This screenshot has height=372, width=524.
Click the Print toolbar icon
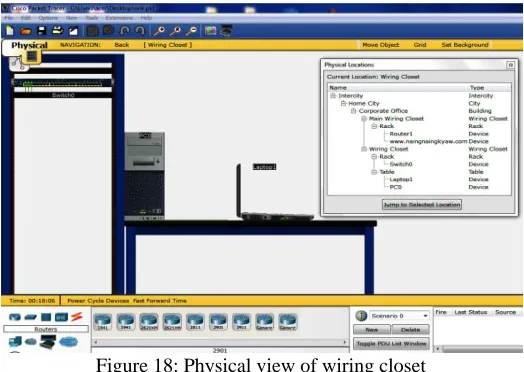58,31
